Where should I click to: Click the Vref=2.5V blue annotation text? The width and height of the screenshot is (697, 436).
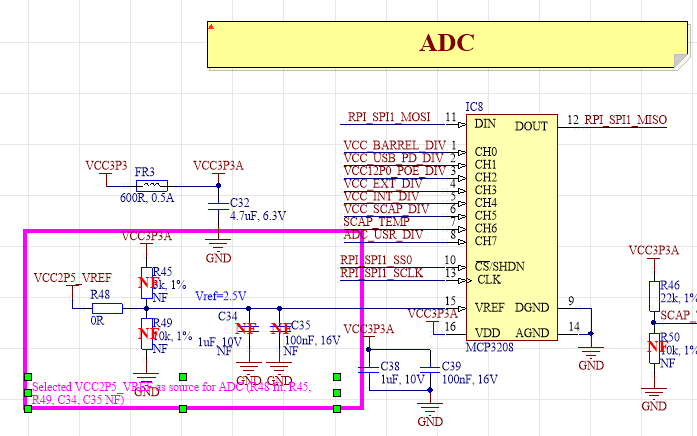coord(220,297)
